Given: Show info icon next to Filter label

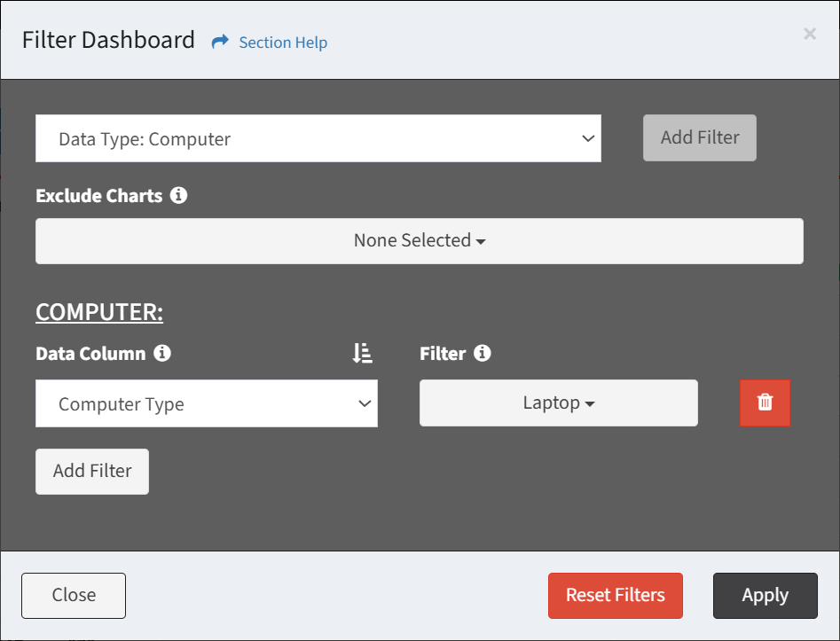Looking at the screenshot, I should (483, 353).
